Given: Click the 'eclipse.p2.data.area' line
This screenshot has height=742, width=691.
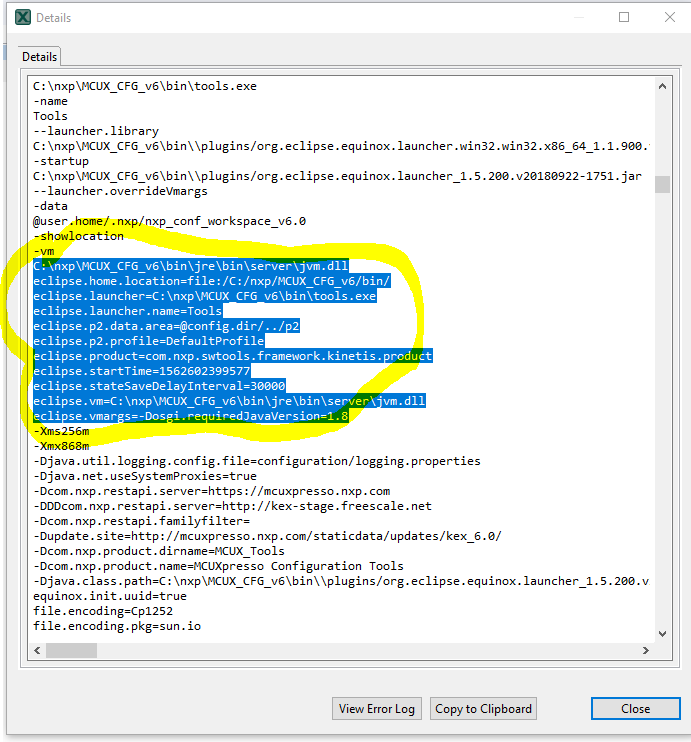Looking at the screenshot, I should [x=166, y=326].
